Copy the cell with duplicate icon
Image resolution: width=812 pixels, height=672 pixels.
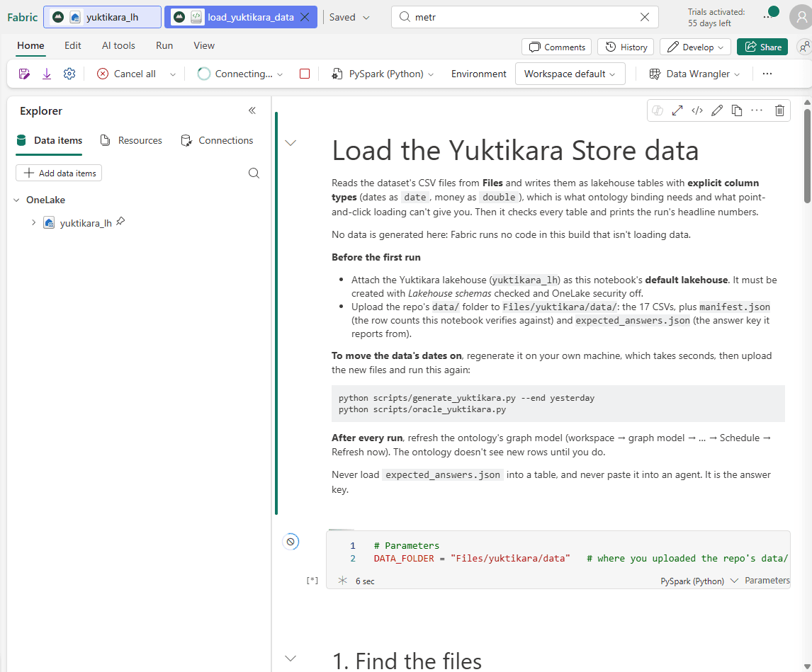736,110
